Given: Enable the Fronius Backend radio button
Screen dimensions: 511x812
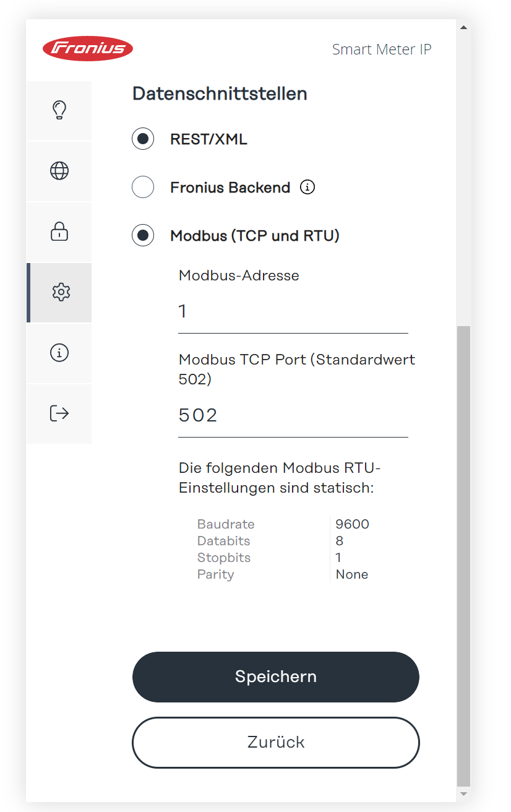Looking at the screenshot, I should tap(143, 187).
